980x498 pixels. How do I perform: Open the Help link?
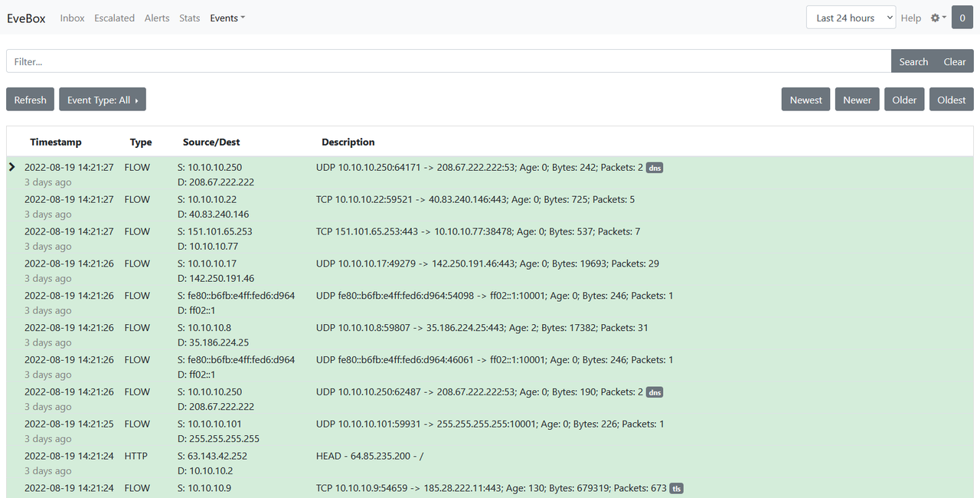[911, 18]
